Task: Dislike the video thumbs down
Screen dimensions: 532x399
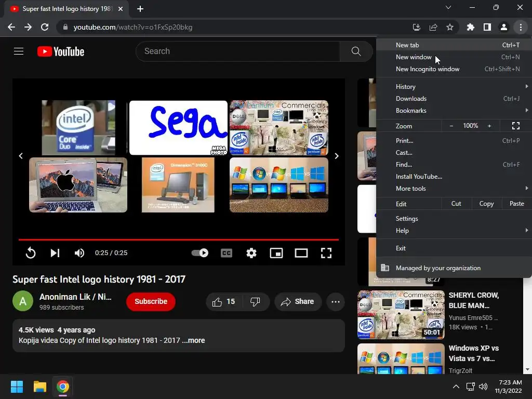Action: (255, 302)
